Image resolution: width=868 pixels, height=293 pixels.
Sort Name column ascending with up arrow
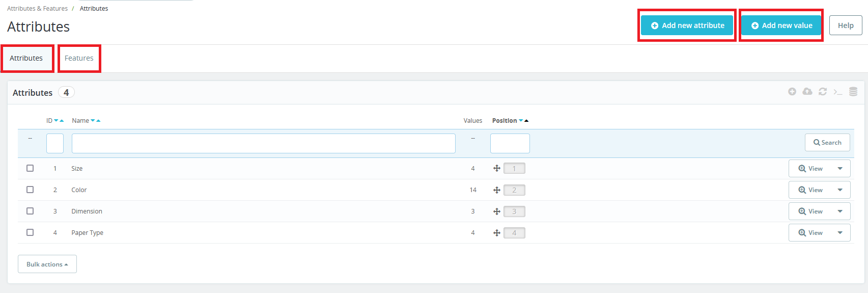[98, 121]
